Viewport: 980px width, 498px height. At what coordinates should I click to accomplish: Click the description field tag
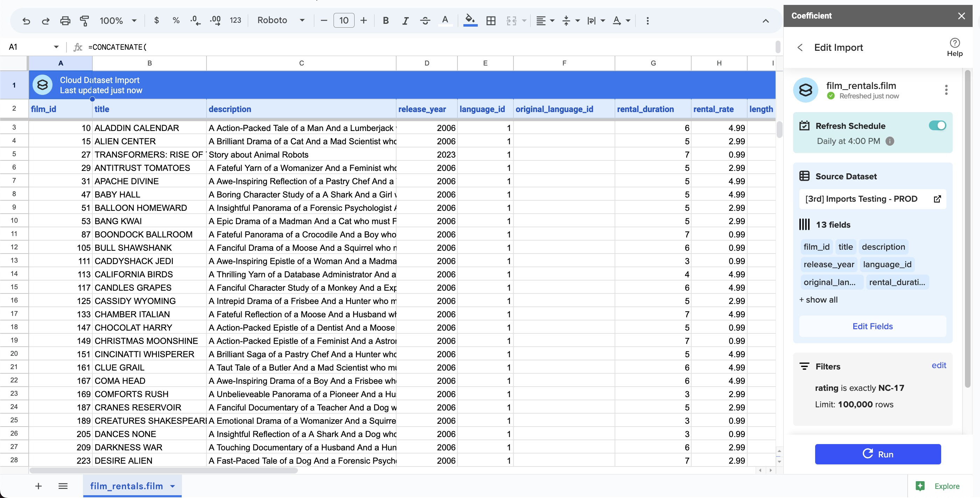(883, 247)
